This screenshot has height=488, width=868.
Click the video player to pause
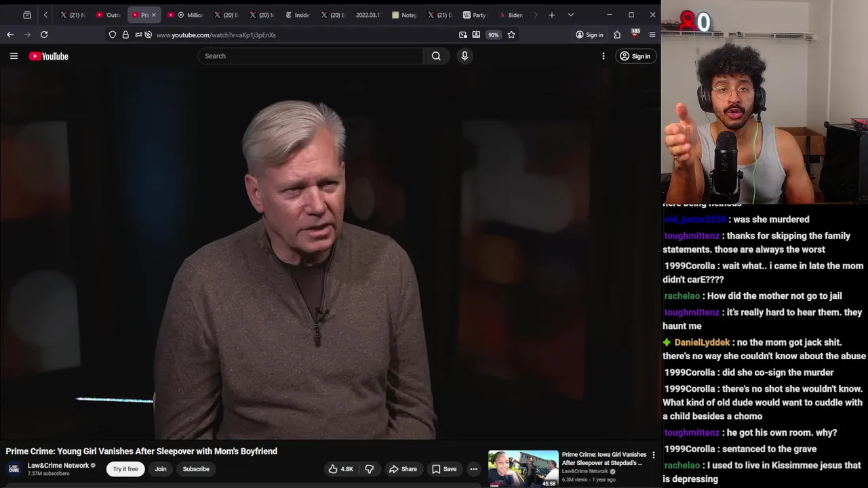pyautogui.click(x=330, y=255)
